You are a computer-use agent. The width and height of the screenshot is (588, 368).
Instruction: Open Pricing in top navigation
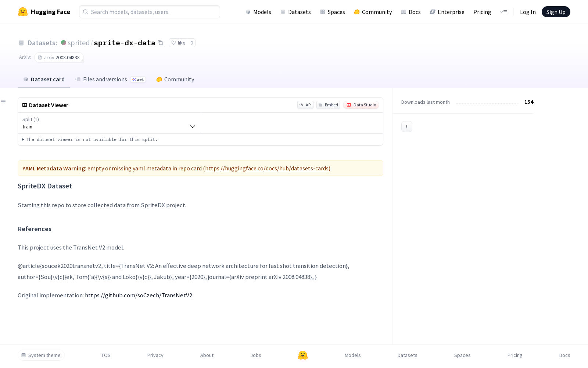click(x=482, y=12)
